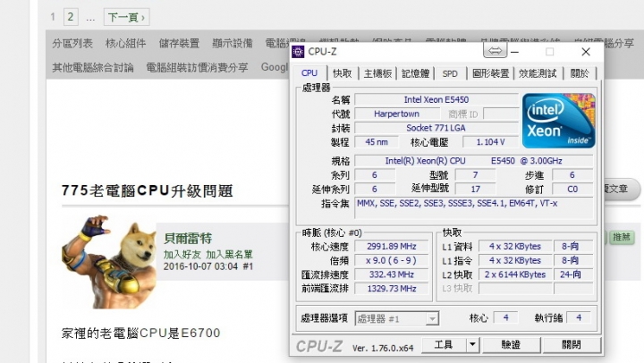Open the 工具 dropdown arrow

(473, 345)
